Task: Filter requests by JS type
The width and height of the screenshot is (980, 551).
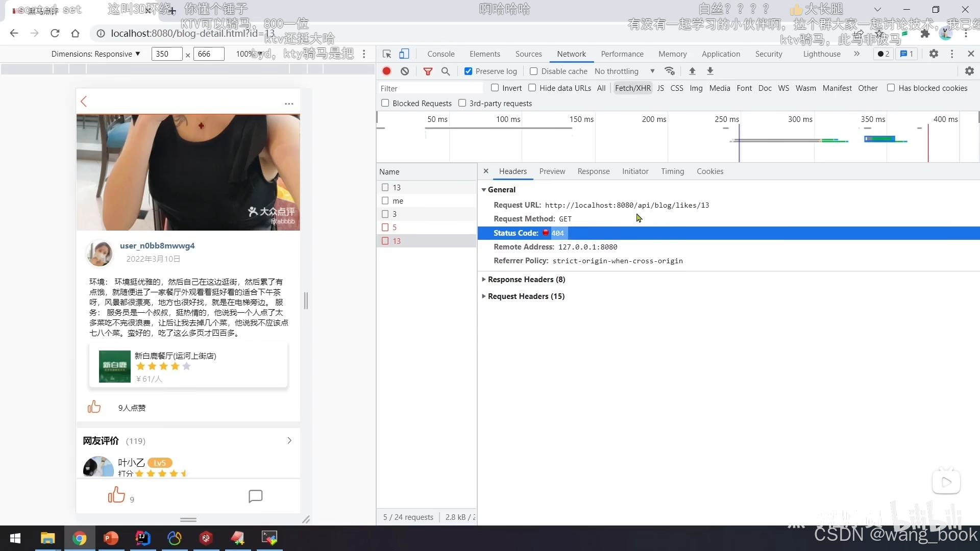Action: point(660,88)
